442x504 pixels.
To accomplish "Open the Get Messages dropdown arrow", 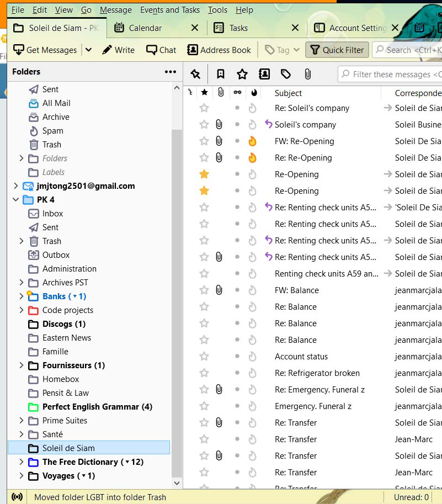I will click(88, 50).
